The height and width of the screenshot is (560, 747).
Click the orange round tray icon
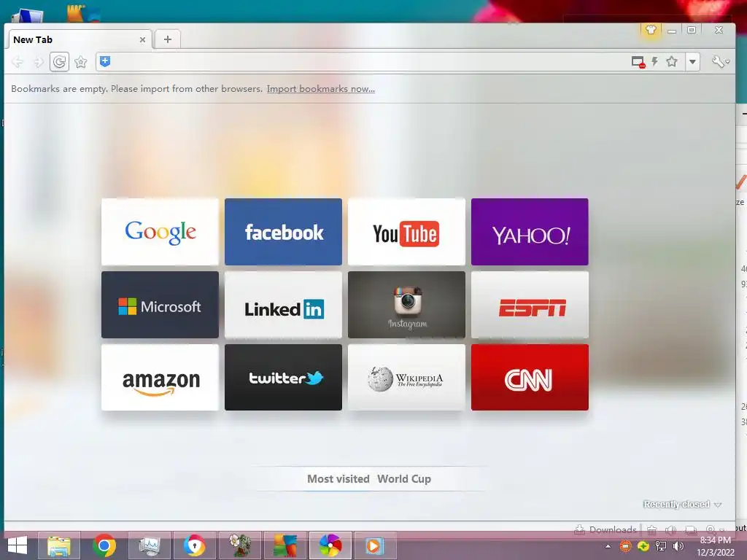click(x=625, y=546)
